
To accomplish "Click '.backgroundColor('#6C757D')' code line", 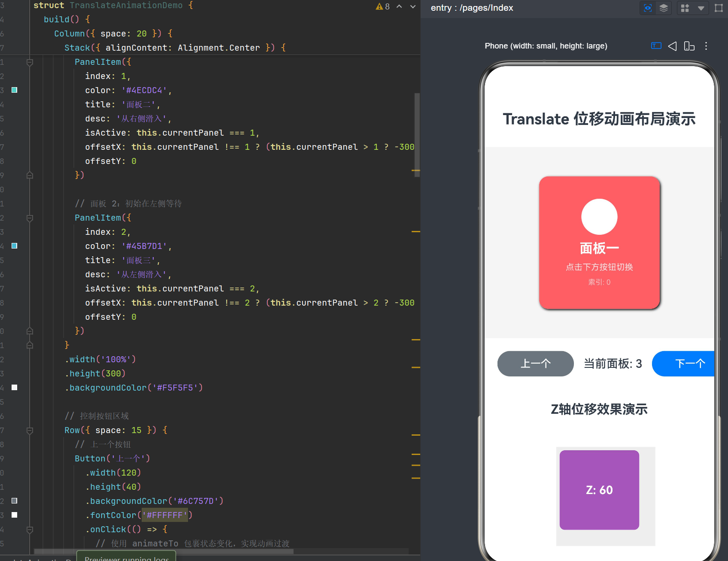I will coord(155,501).
